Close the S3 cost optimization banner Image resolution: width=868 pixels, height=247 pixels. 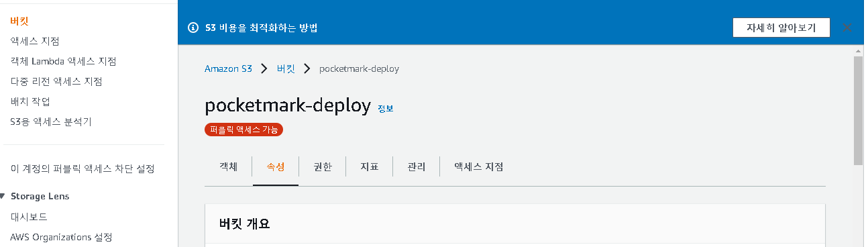(x=847, y=28)
